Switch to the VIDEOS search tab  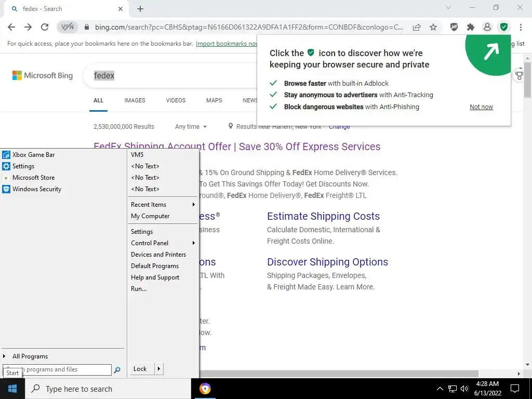pos(176,100)
